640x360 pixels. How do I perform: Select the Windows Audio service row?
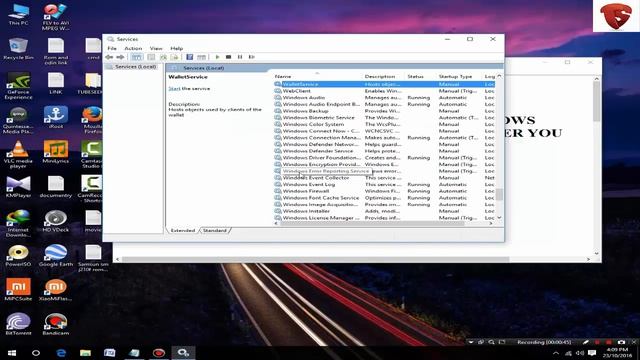click(384, 98)
